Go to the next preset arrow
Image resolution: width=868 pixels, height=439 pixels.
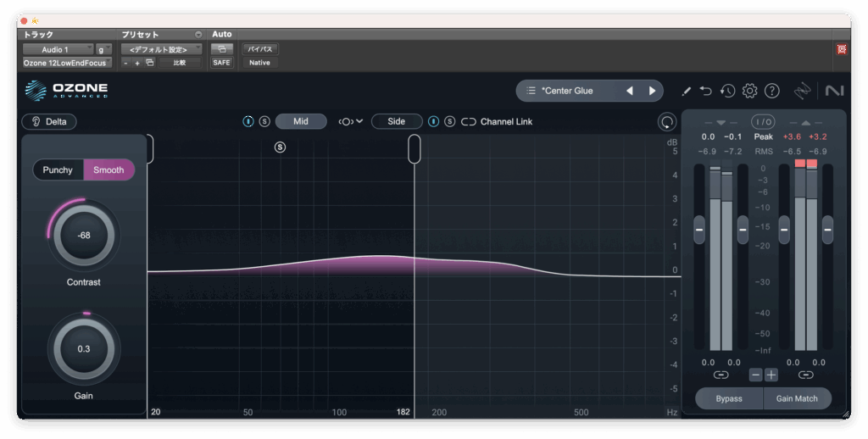652,91
